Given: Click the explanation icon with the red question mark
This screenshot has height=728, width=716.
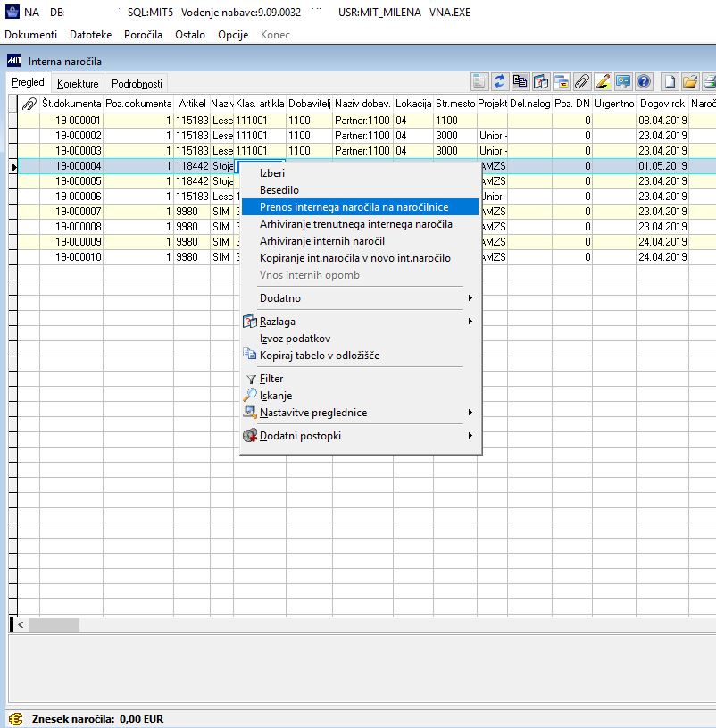Looking at the screenshot, I should (x=541, y=82).
